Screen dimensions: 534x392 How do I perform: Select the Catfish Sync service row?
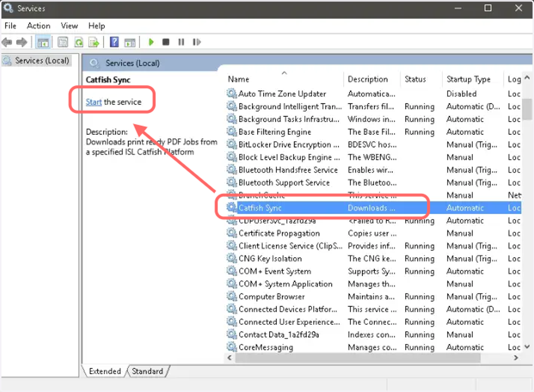(x=373, y=208)
